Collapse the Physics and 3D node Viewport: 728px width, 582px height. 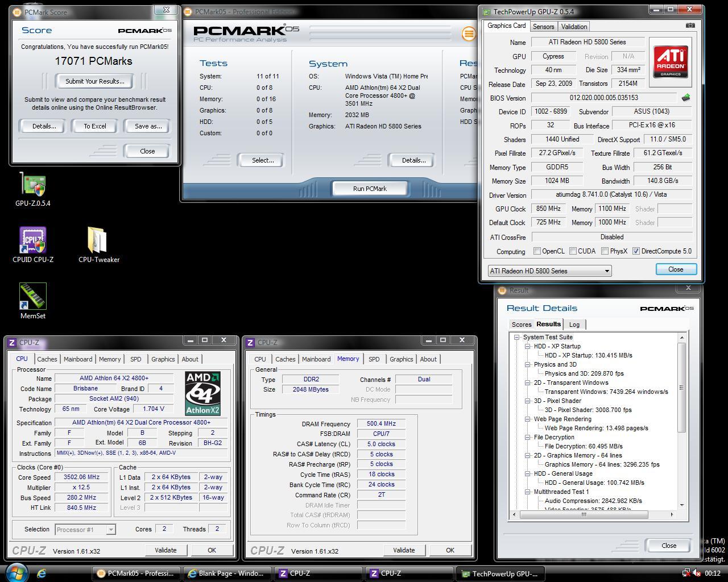(528, 364)
